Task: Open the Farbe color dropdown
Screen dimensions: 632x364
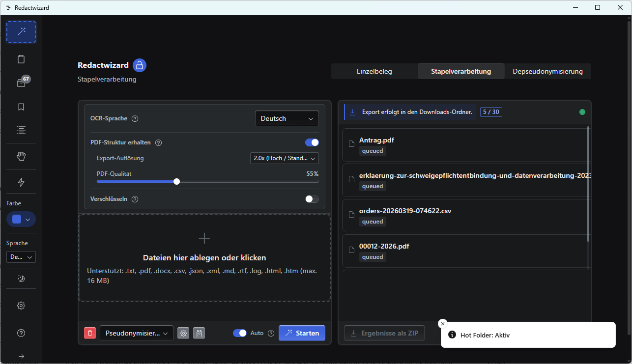Action: [x=21, y=219]
